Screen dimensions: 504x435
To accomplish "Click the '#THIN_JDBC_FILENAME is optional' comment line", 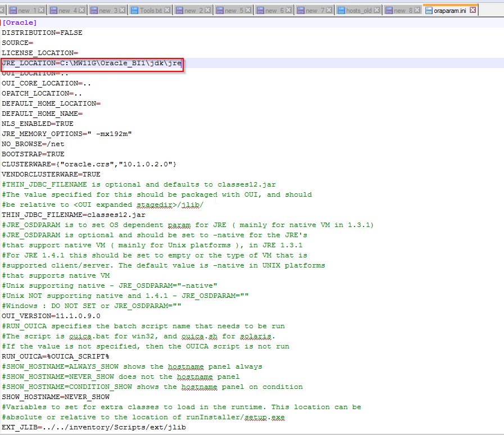I will [x=139, y=184].
